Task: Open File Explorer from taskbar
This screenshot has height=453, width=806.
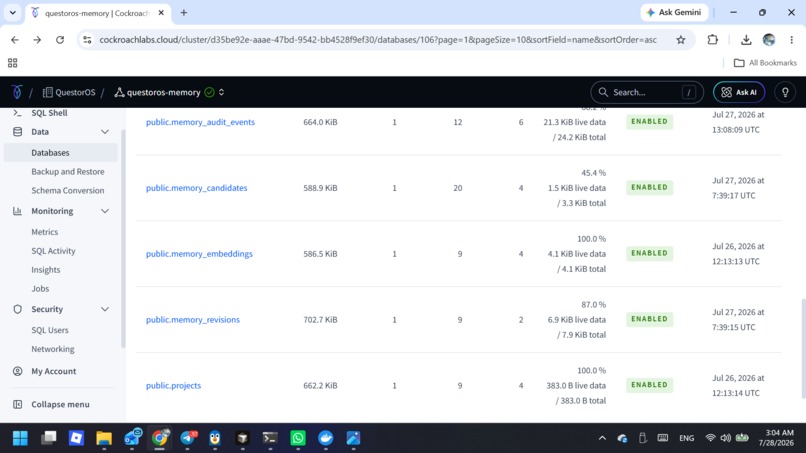Action: 104,438
